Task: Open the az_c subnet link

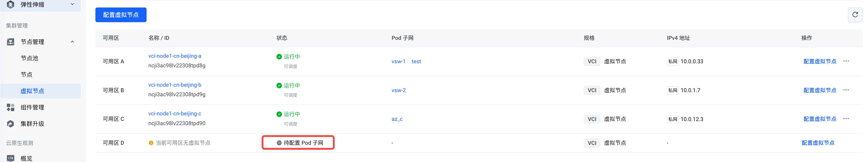Action: (x=397, y=119)
